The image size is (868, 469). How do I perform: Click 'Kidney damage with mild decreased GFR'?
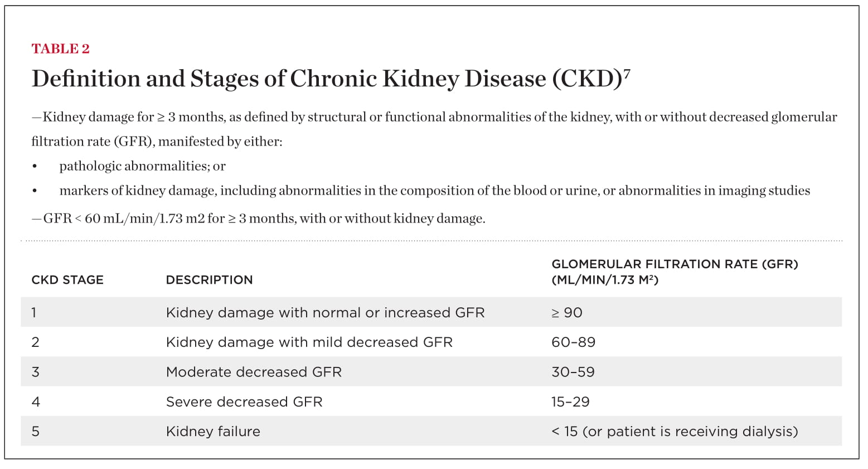coord(309,342)
